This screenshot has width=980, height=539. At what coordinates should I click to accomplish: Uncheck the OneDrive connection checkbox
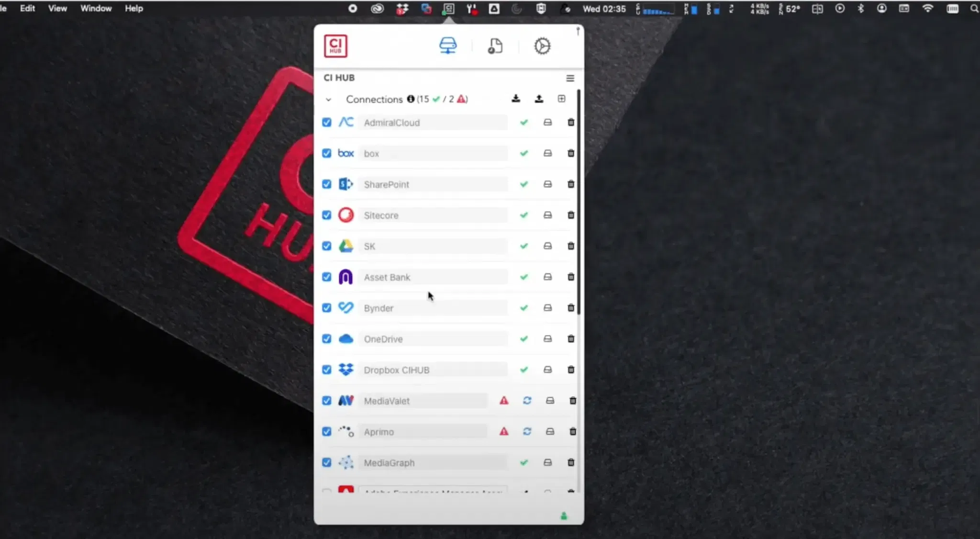(x=327, y=339)
